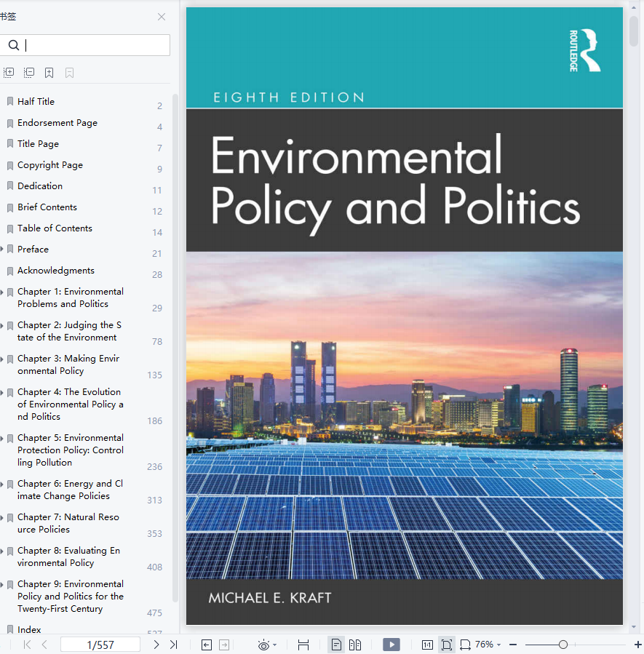Image resolution: width=644 pixels, height=654 pixels.
Task: Open Endorsement Page bookmark
Action: [57, 123]
